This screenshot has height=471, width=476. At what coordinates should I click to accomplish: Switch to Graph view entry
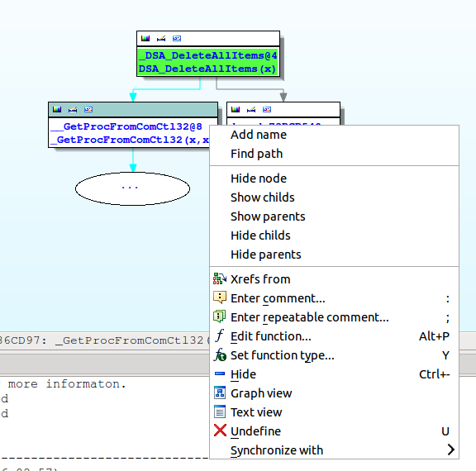pos(334,393)
